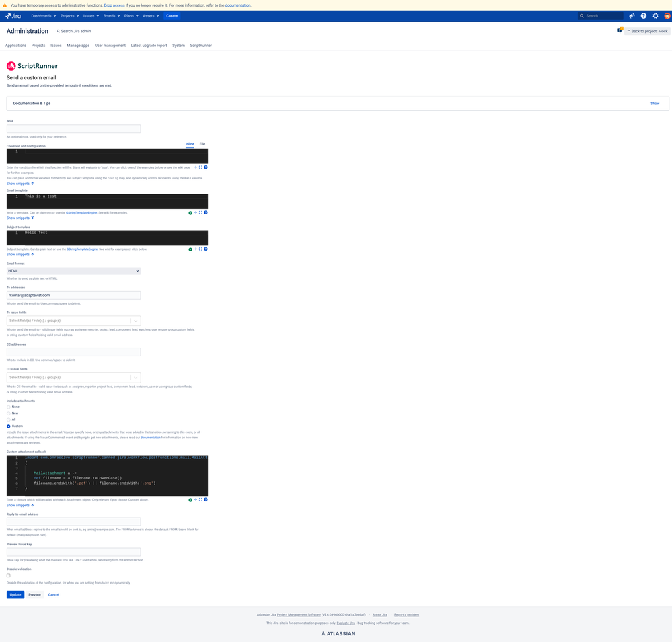
Task: Click arrow icon under Subject template editor
Action: 196,249
